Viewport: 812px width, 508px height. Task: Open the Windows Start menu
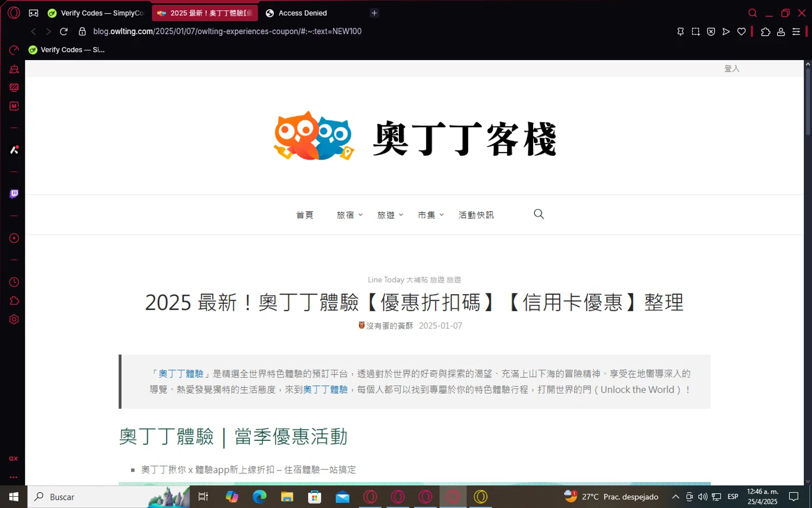point(14,497)
